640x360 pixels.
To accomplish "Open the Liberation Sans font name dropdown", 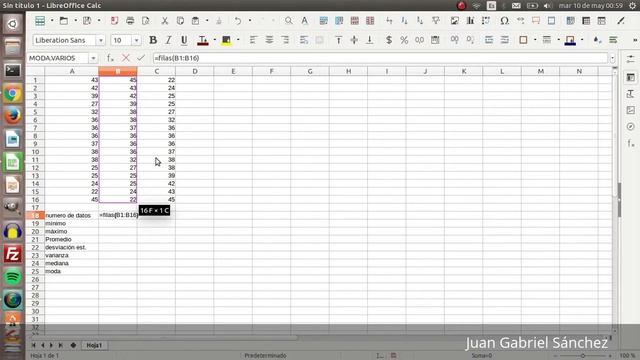I will pyautogui.click(x=100, y=40).
